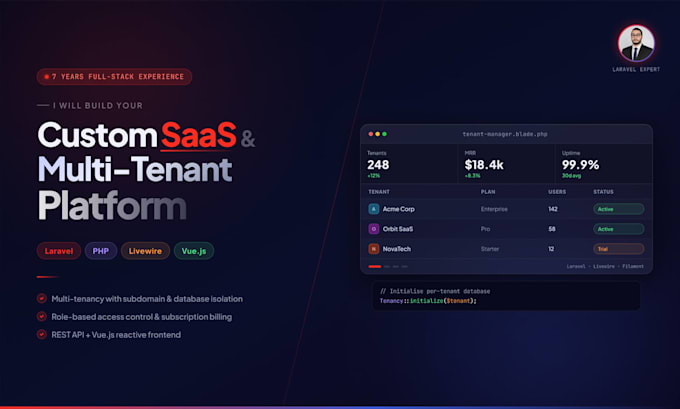Click the Platform heading word
The width and height of the screenshot is (680, 409).
point(112,206)
